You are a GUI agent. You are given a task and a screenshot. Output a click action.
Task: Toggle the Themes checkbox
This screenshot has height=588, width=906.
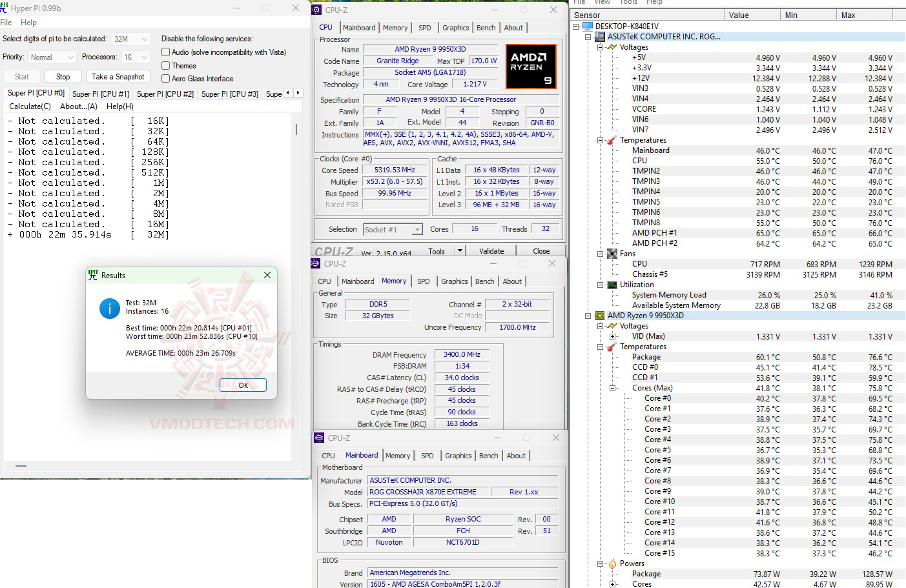tap(166, 65)
